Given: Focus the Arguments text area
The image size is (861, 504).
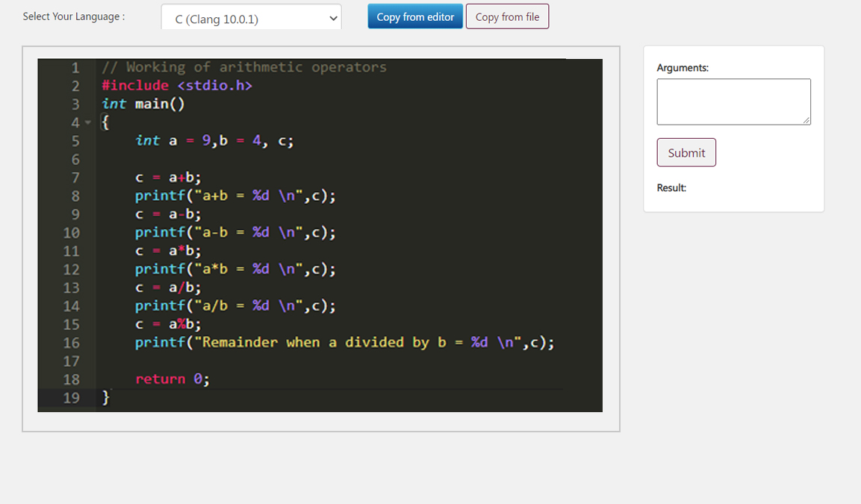Looking at the screenshot, I should (733, 101).
